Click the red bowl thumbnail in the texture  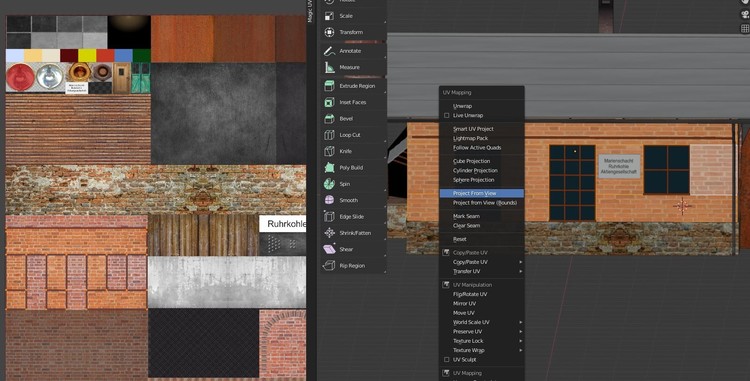(21, 77)
